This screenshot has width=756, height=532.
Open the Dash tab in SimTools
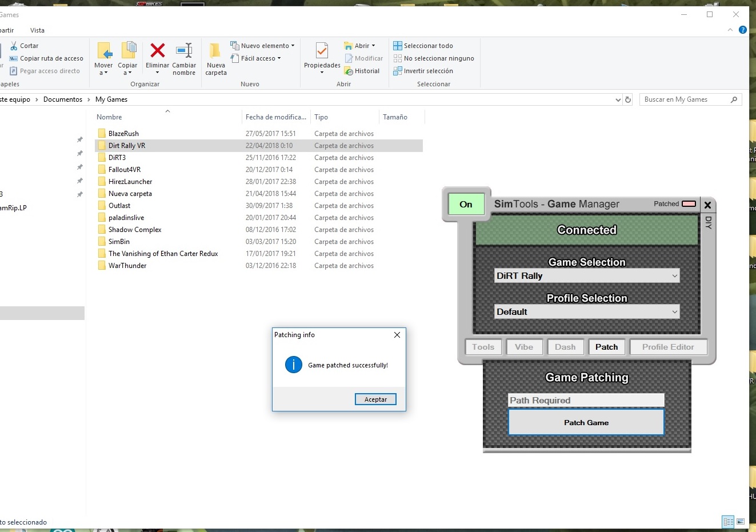click(565, 347)
